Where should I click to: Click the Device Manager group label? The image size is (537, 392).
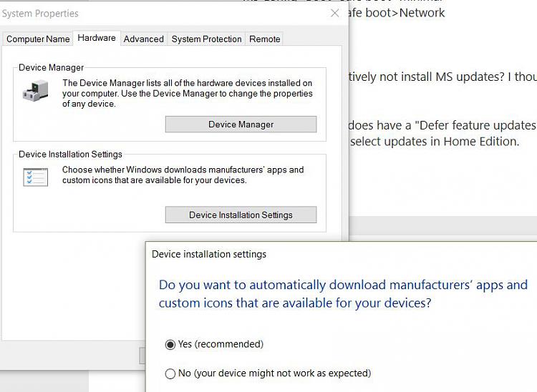pyautogui.click(x=51, y=67)
